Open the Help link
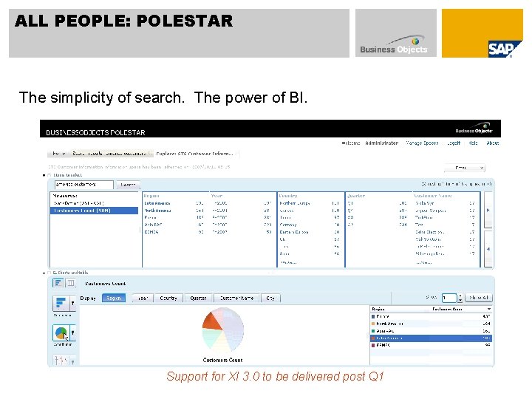This screenshot has height=399, width=532. pos(473,143)
